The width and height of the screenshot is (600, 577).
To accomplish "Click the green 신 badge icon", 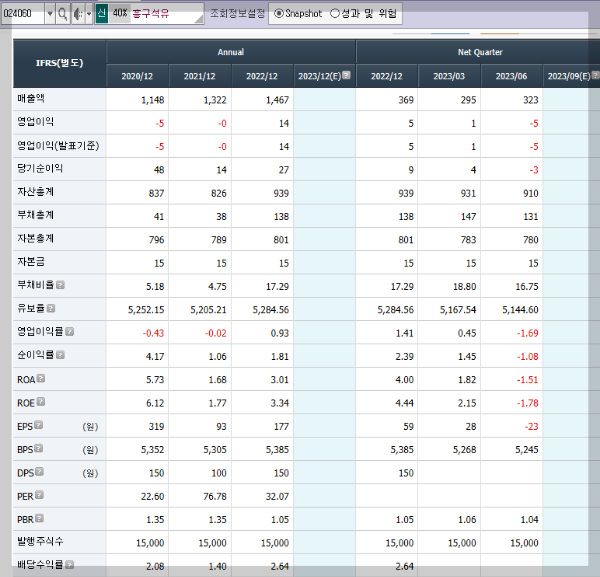I will coord(101,13).
